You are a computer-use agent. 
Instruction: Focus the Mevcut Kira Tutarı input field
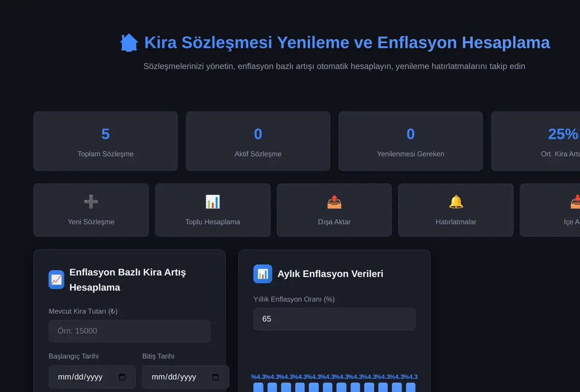coord(130,331)
